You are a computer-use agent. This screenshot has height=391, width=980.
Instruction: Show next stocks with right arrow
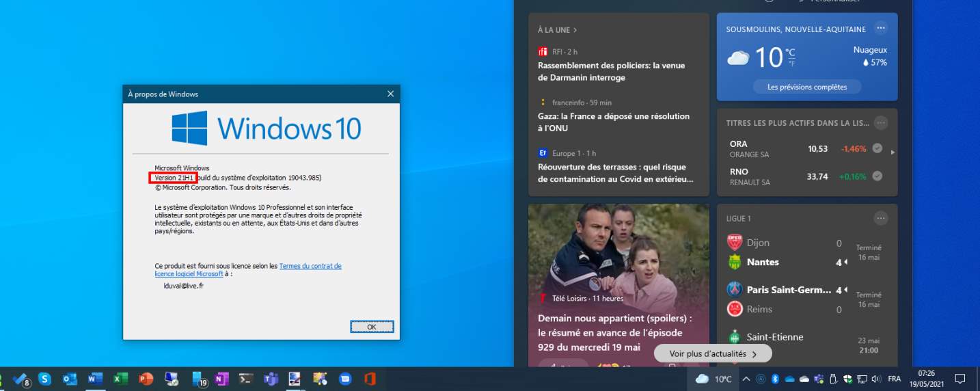pyautogui.click(x=893, y=152)
